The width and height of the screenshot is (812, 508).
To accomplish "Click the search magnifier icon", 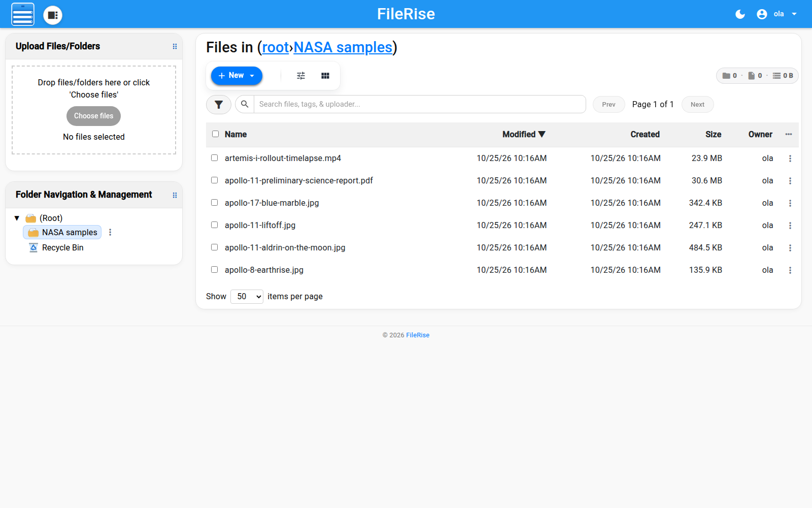I will (245, 104).
